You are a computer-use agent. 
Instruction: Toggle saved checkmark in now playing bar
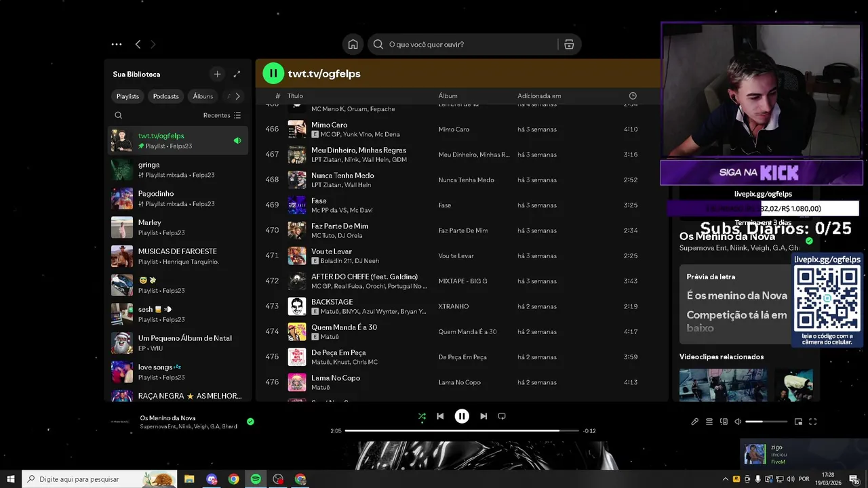[250, 422]
